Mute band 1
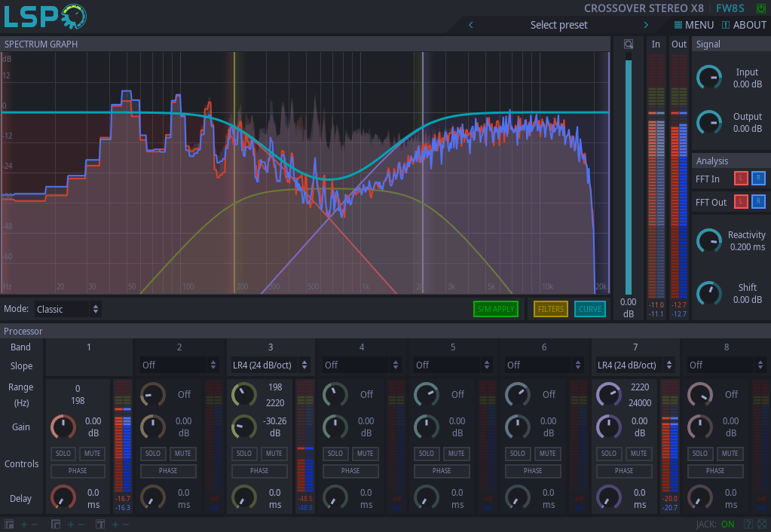The image size is (771, 532). [x=92, y=454]
